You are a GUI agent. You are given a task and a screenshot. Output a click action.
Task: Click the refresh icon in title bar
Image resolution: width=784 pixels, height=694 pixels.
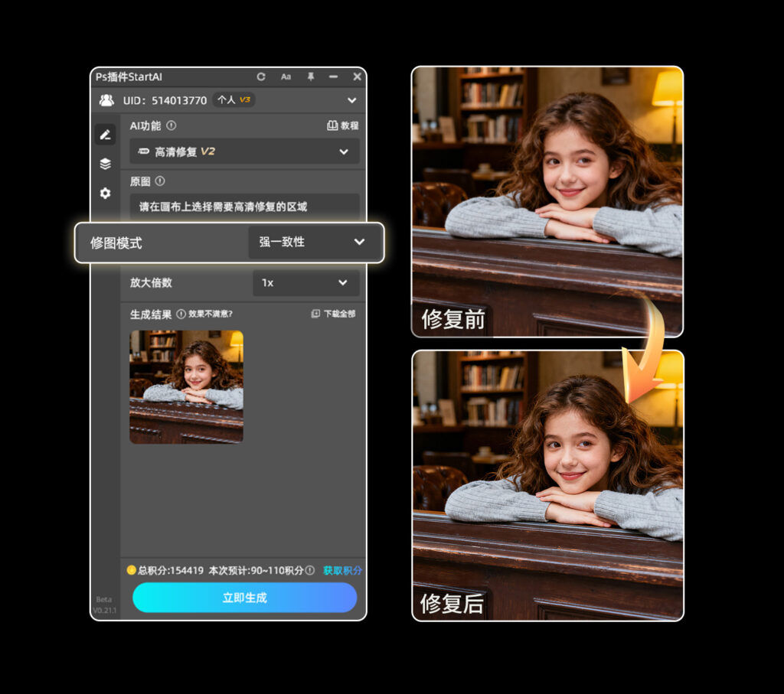click(x=261, y=77)
